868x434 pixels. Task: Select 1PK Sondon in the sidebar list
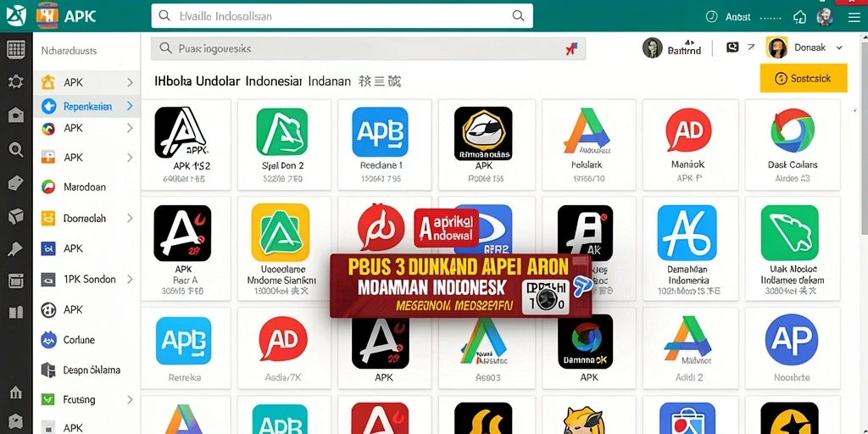coord(89,279)
